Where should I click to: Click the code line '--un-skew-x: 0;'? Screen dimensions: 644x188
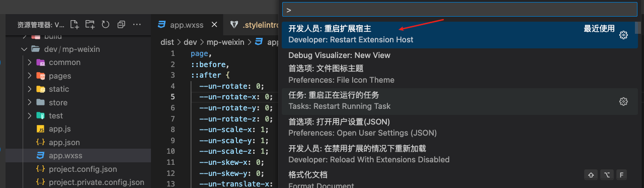coord(231,162)
